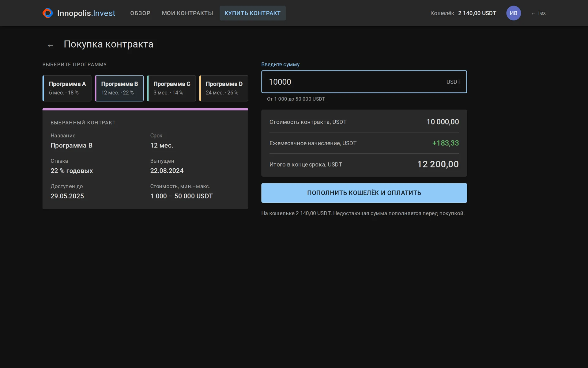The height and width of the screenshot is (368, 588).
Task: Click the Innopolis.Invest logo icon
Action: pos(48,13)
